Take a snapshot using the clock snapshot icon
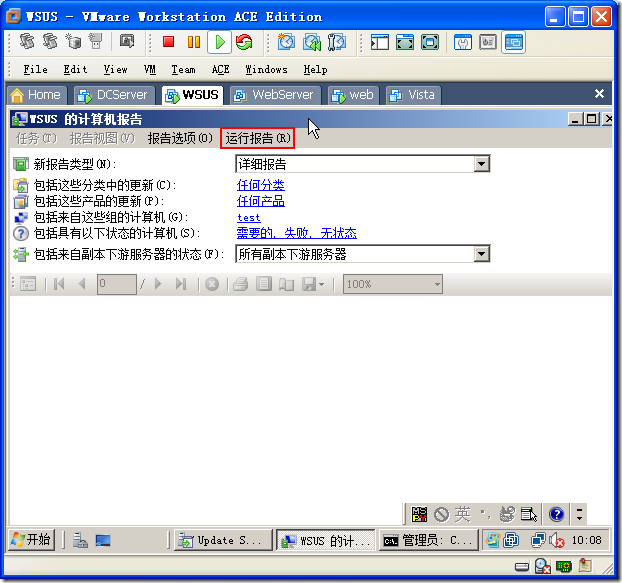The image size is (622, 583). coord(286,42)
